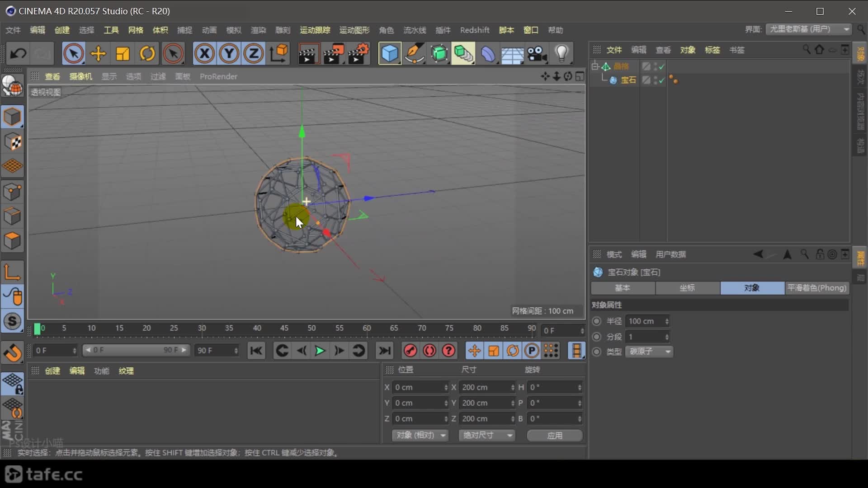
Task: Switch to the 基本 attribute tab
Action: tap(623, 288)
